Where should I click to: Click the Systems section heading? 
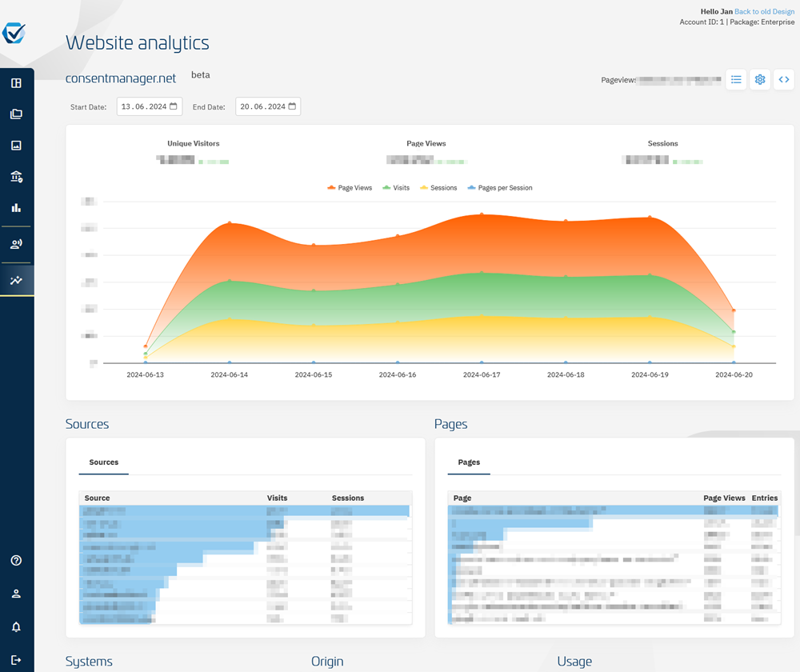tap(89, 662)
